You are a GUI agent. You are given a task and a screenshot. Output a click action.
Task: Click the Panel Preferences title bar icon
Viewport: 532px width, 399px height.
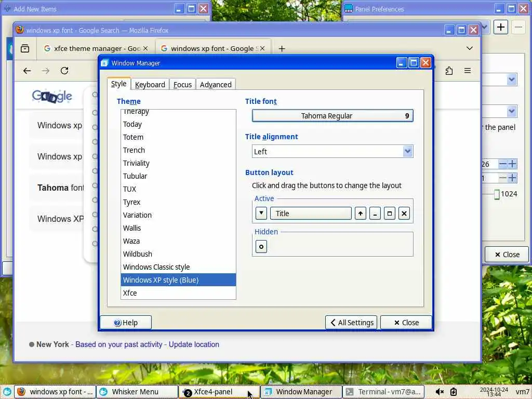coord(348,8)
